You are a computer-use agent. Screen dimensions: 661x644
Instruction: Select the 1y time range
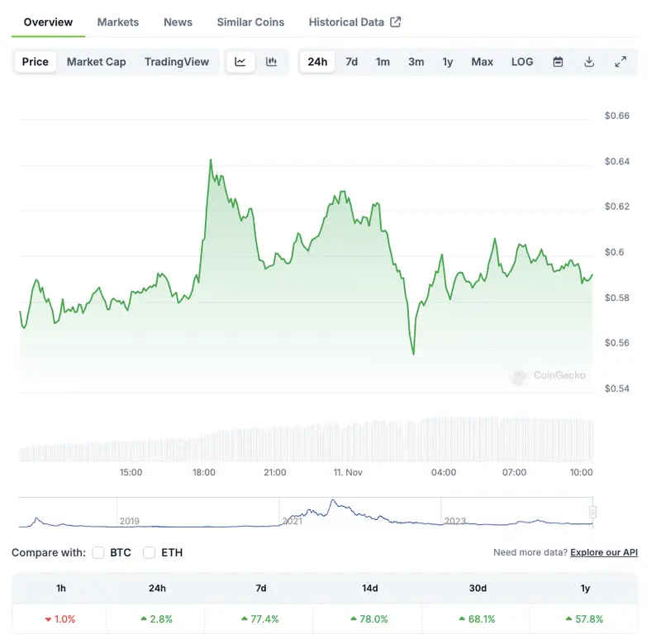point(448,62)
